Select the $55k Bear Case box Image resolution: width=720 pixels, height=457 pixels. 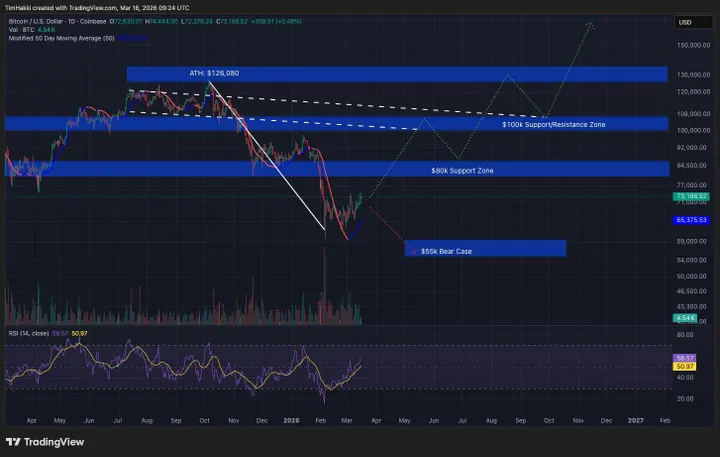[x=485, y=248]
